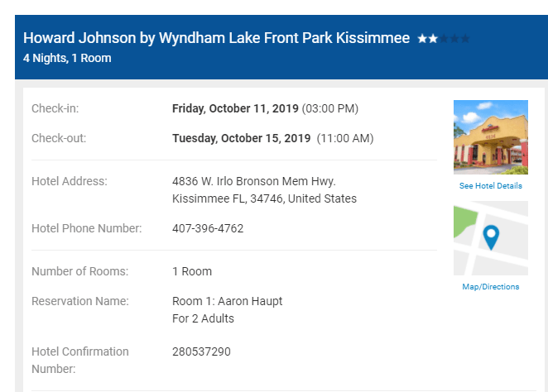Open the hotel photo thumbnail
Viewport: 548px width, 392px height.
pyautogui.click(x=490, y=137)
